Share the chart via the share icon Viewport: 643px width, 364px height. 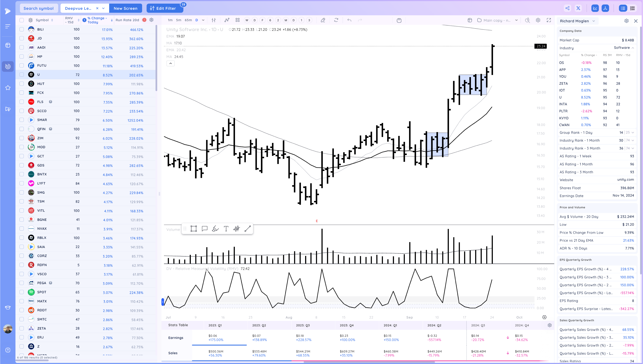[567, 8]
